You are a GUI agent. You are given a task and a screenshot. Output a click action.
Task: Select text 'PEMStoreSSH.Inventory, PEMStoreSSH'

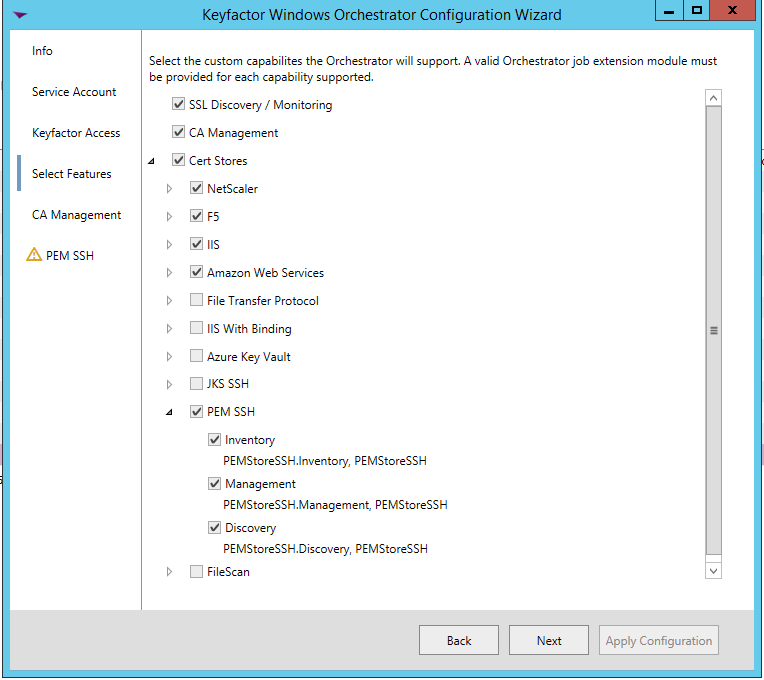[x=325, y=461]
